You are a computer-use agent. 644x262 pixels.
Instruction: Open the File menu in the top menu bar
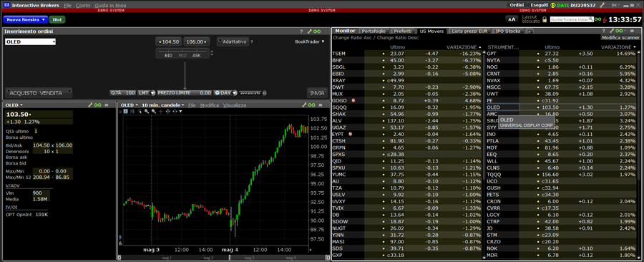point(68,5)
